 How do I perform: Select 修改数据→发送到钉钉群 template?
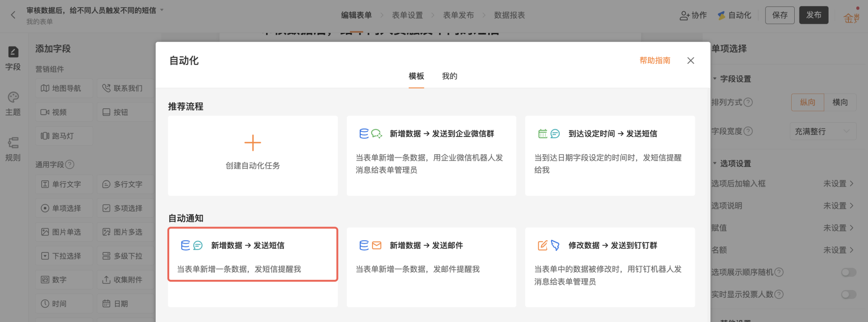[x=610, y=267]
